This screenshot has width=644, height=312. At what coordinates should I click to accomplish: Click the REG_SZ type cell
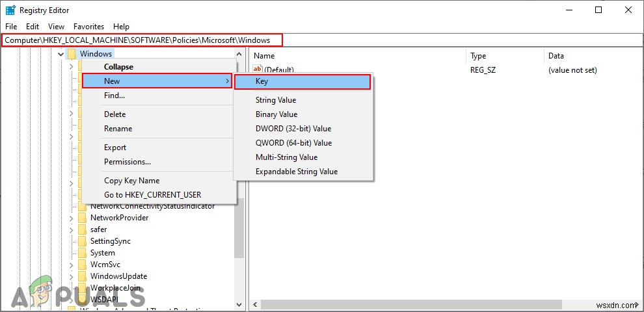click(x=483, y=70)
